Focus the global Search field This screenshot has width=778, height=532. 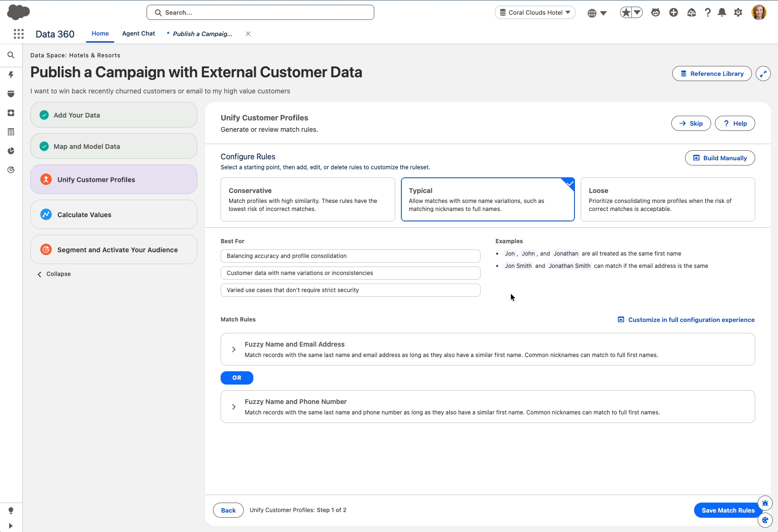pos(260,12)
